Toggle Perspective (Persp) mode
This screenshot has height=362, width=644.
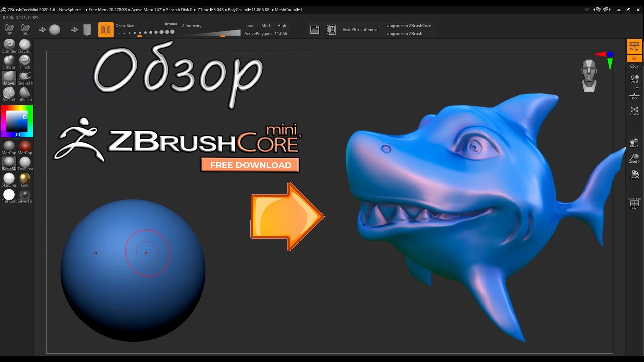click(634, 46)
